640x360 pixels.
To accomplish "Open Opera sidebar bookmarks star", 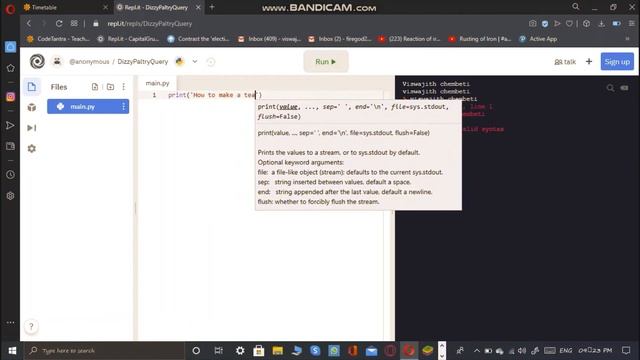I will click(10, 68).
